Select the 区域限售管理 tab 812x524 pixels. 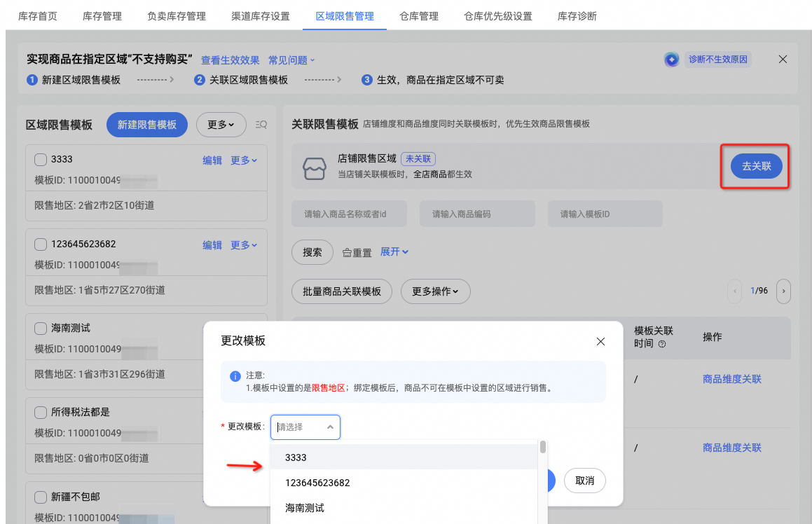[345, 16]
